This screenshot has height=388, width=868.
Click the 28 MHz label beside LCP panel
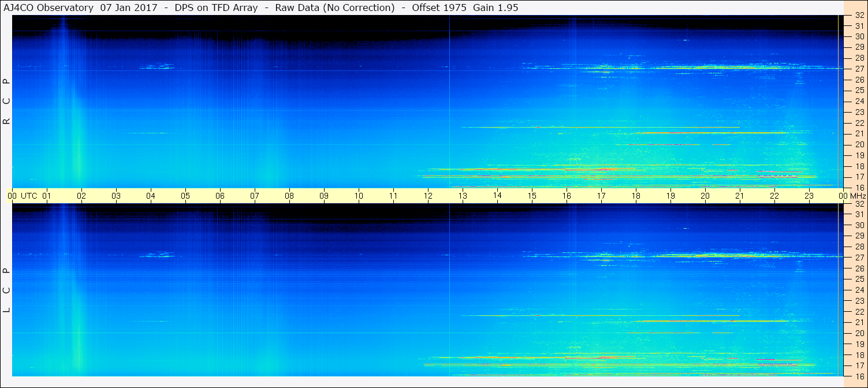859,247
